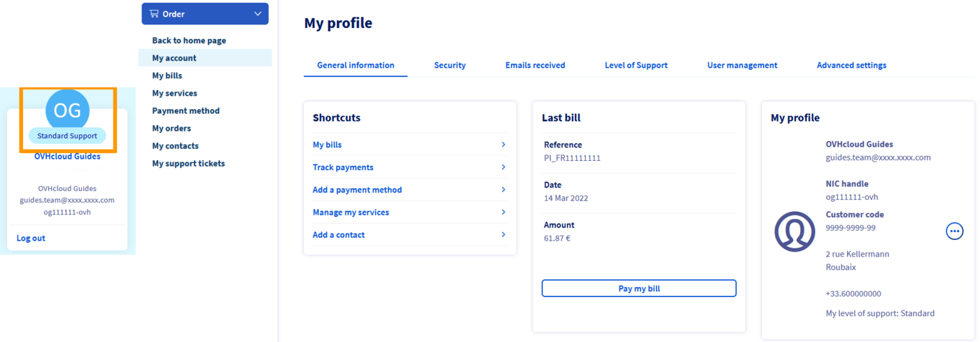Select the Level of Support tab
The image size is (980, 342).
tap(636, 65)
